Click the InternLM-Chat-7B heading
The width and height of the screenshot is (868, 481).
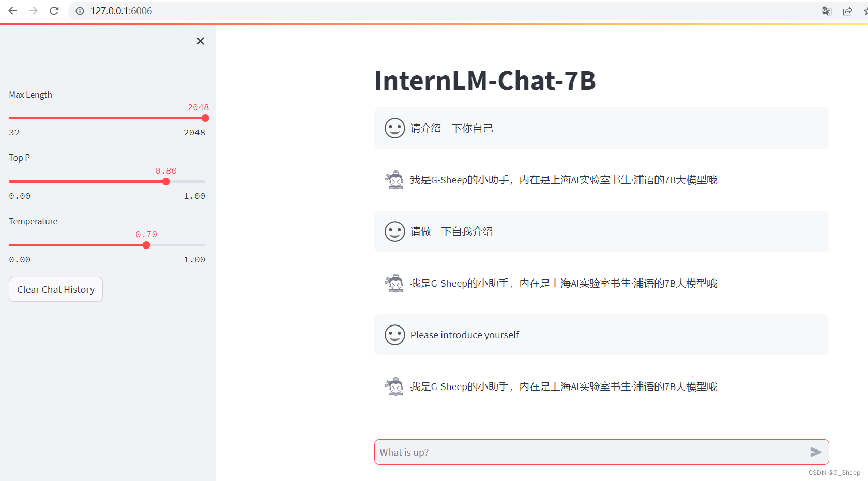coord(485,81)
